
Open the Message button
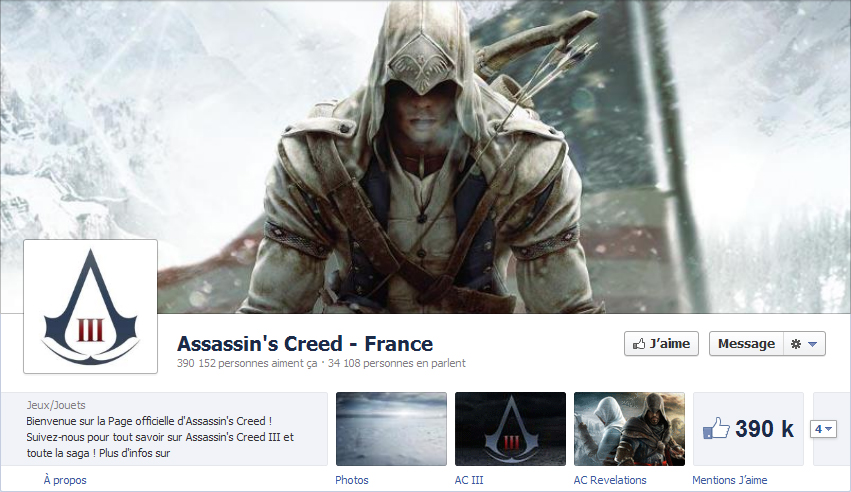tap(746, 344)
